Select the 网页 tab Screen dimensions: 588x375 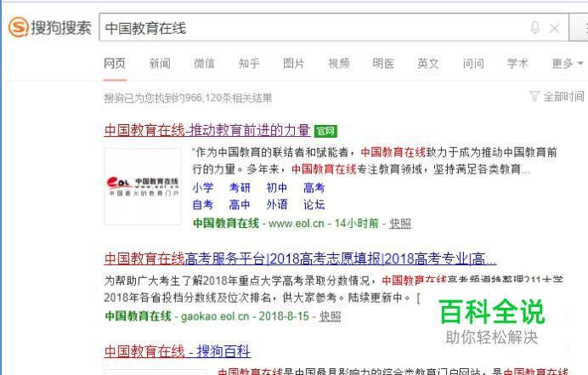point(115,64)
